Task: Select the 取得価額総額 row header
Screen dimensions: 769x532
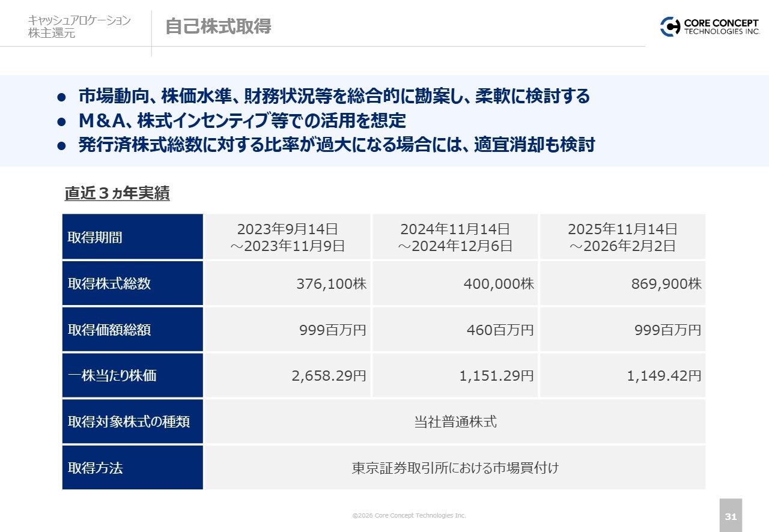Action: [x=132, y=330]
